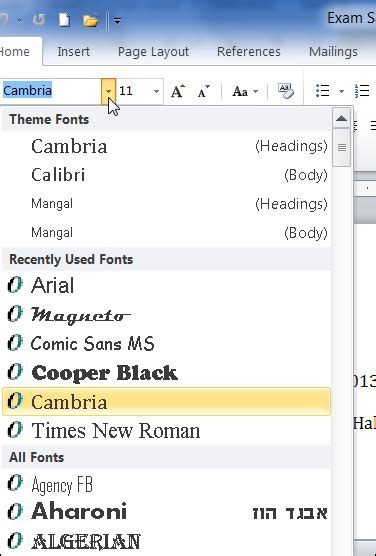Click the font list scroll up arrow
Image resolution: width=376 pixels, height=556 pixels.
coord(341,118)
